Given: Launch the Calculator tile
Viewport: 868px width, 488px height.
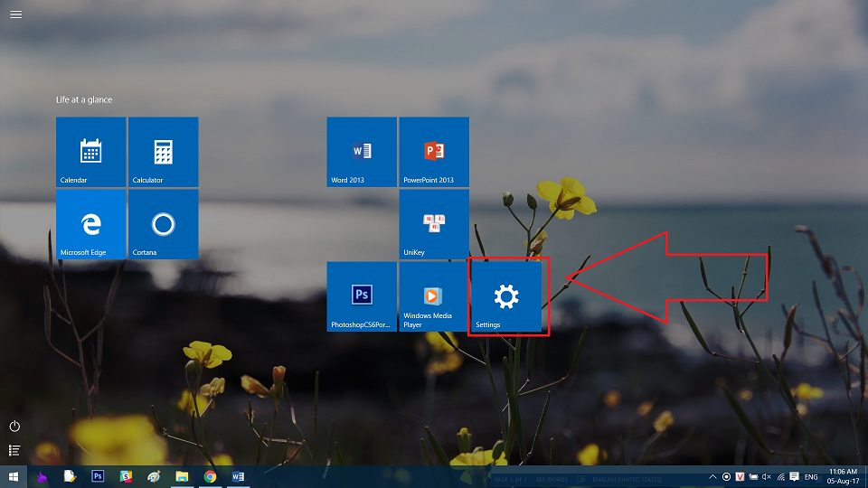Looking at the screenshot, I should (164, 152).
